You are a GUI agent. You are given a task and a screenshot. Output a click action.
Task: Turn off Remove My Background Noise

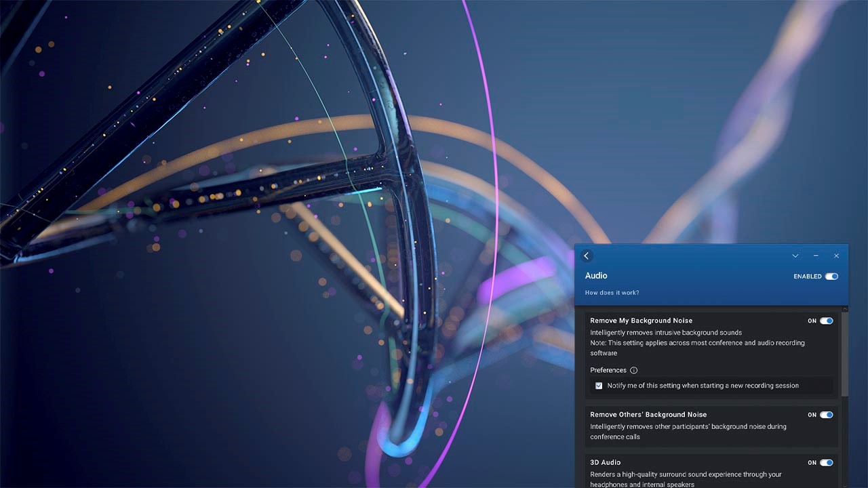click(826, 321)
